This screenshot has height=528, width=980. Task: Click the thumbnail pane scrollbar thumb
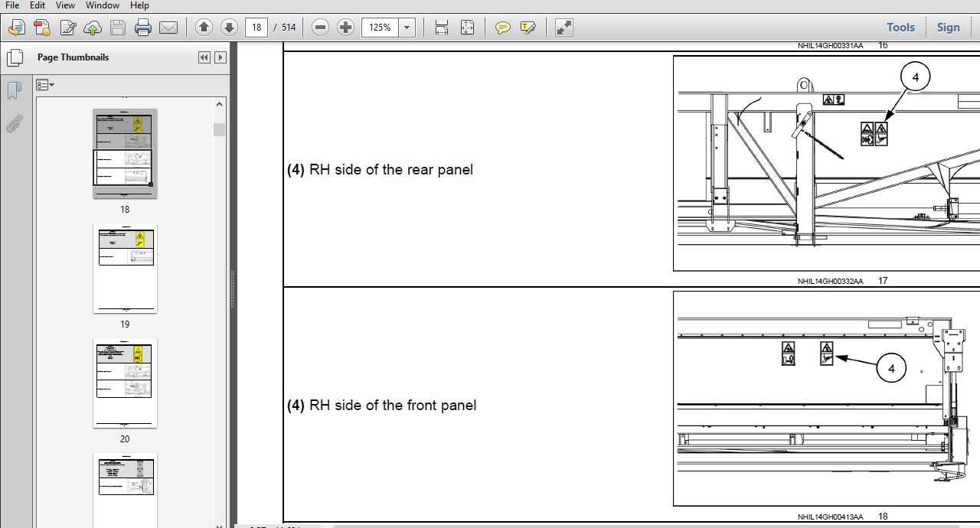(x=220, y=129)
